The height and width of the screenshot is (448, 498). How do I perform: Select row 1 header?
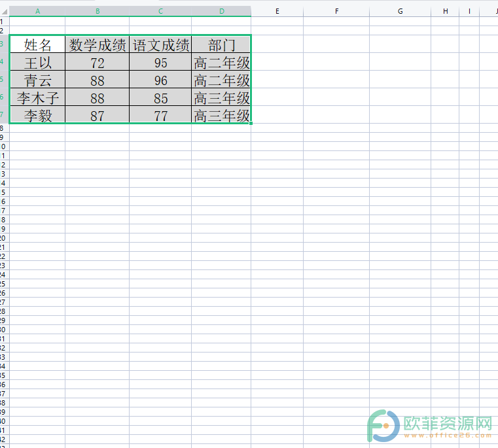[x=4, y=22]
